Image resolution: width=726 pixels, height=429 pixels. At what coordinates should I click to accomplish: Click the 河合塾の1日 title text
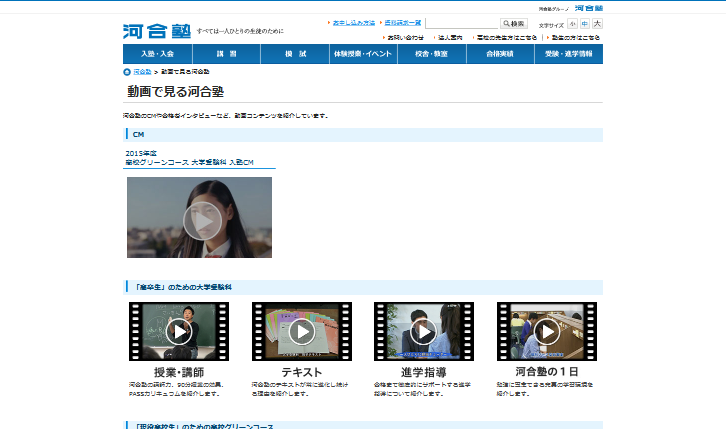(547, 372)
